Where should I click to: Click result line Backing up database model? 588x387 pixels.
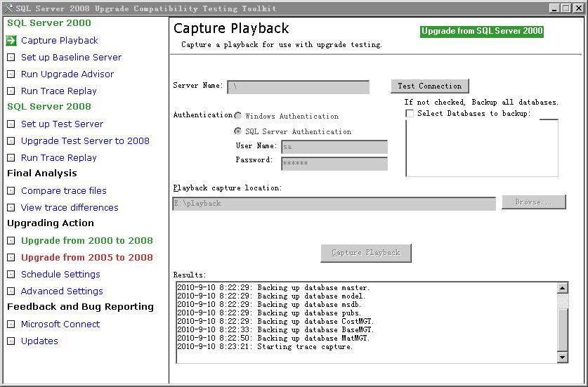click(271, 296)
